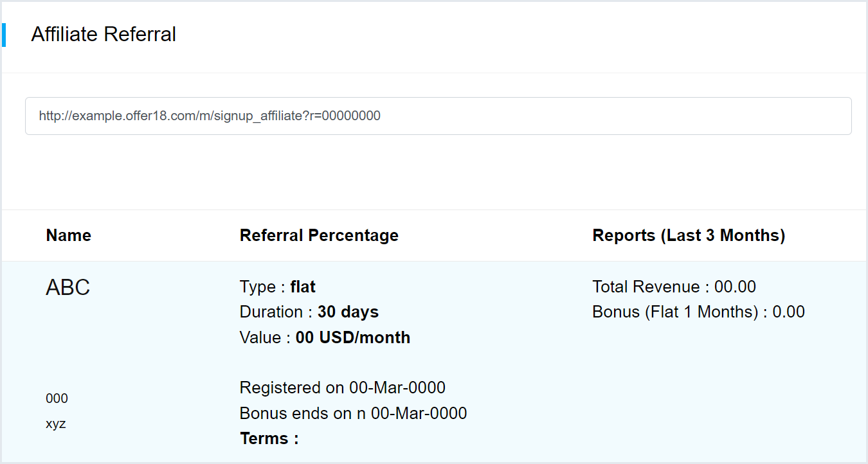This screenshot has height=464, width=868.
Task: Click the Referral Percentage column header
Action: click(319, 236)
